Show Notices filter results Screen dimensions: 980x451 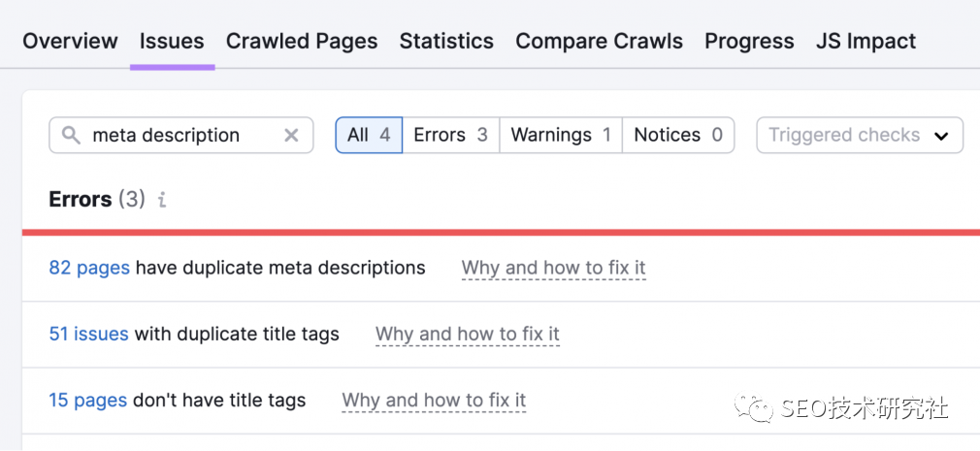click(x=677, y=136)
